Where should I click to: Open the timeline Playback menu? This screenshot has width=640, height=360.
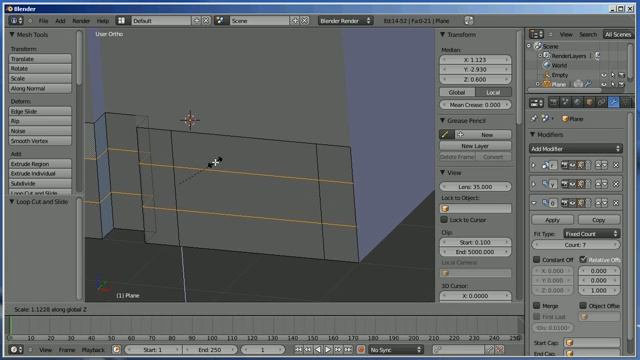pos(93,349)
